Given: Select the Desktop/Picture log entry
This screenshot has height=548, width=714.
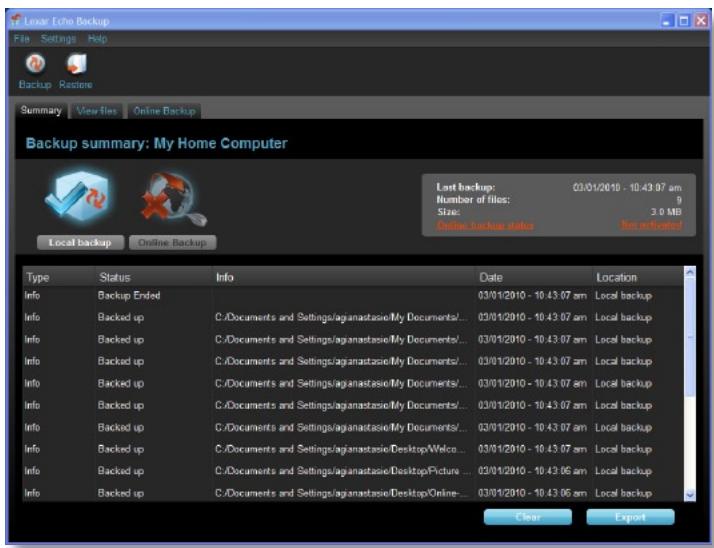Looking at the screenshot, I should click(x=353, y=471).
